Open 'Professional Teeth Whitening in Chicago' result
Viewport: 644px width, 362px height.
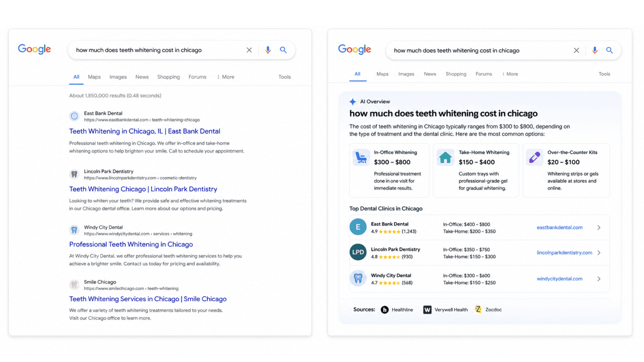click(131, 244)
